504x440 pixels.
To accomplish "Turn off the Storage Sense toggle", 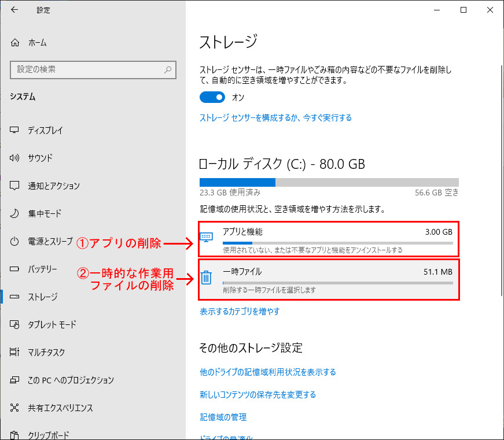I will coord(212,97).
